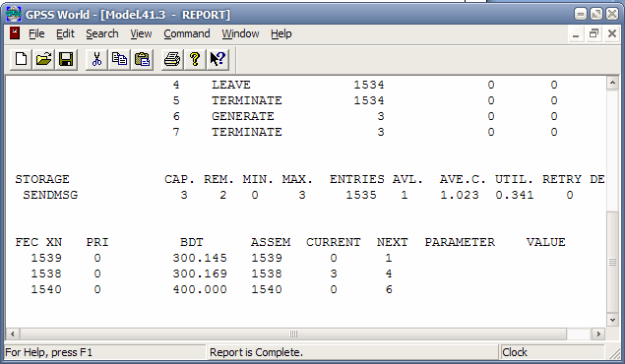
Task: Click the ENTRIES value 1535
Action: coord(361,195)
